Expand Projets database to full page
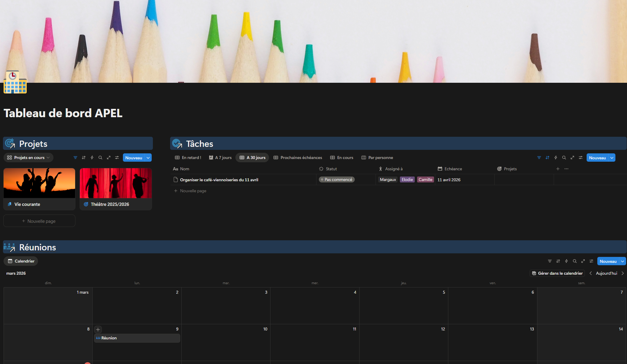 (109, 158)
